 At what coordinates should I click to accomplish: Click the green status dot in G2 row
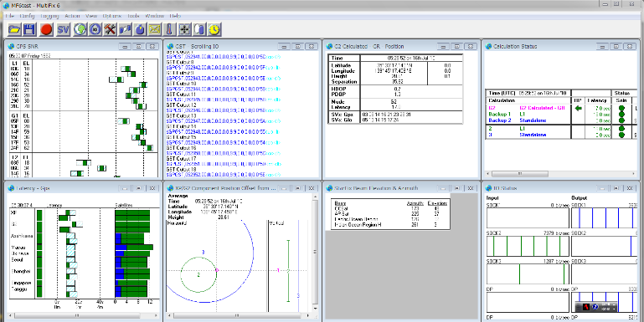[621, 108]
